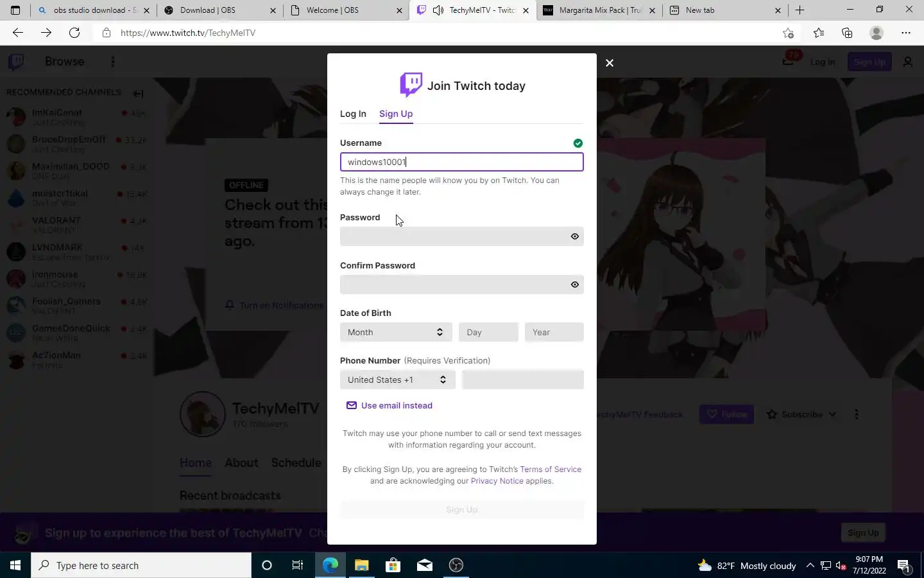The image size is (924, 578).
Task: Open File Explorer from taskbar
Action: click(361, 565)
